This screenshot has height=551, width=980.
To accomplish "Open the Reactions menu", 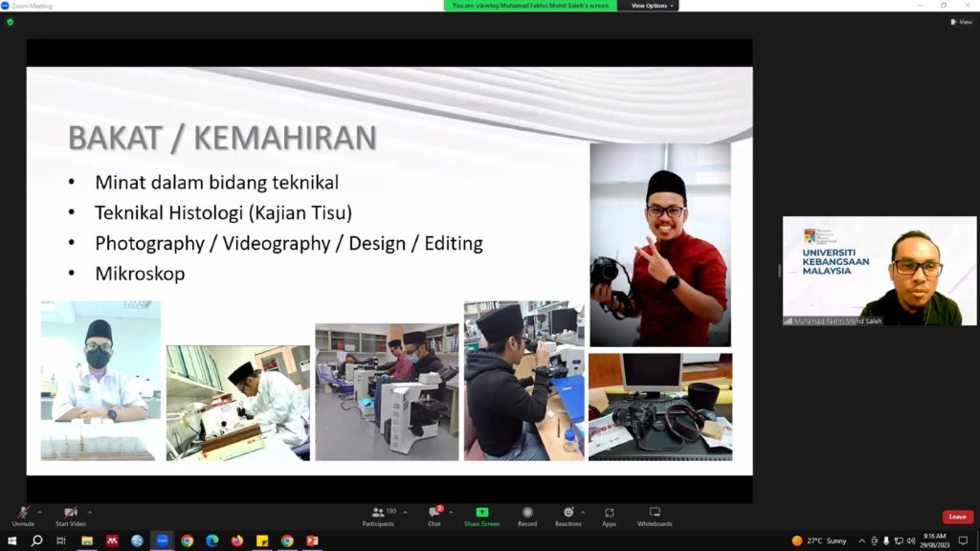I will click(x=568, y=515).
